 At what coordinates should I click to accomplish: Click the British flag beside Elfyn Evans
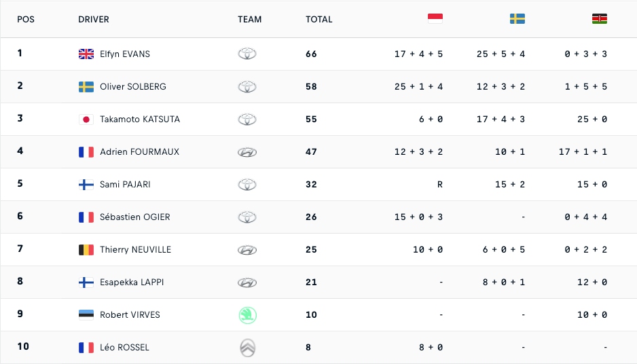click(x=86, y=54)
